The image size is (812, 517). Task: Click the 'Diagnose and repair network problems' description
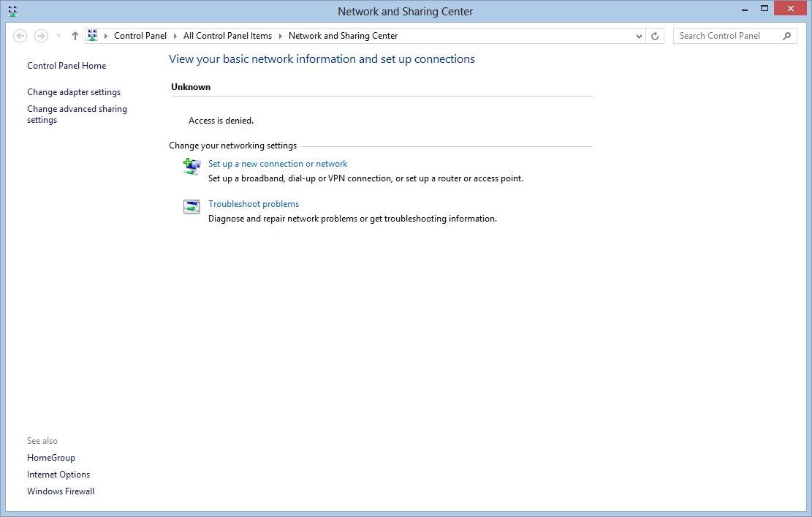tap(352, 219)
